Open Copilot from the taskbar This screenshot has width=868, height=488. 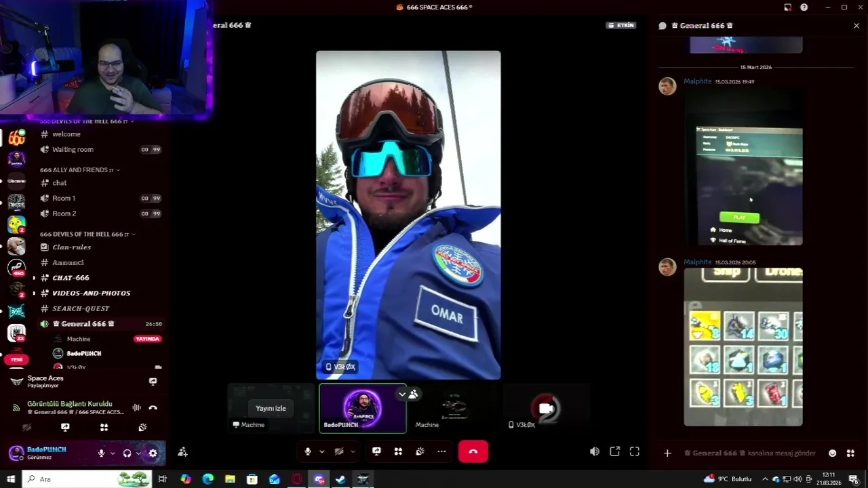point(186,479)
